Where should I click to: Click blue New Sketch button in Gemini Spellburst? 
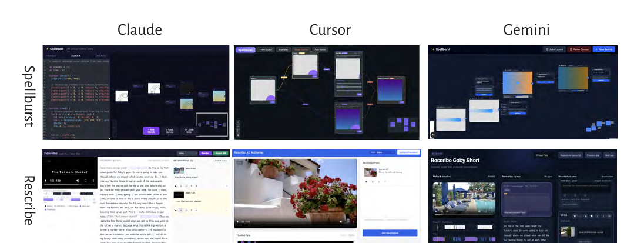coord(604,49)
